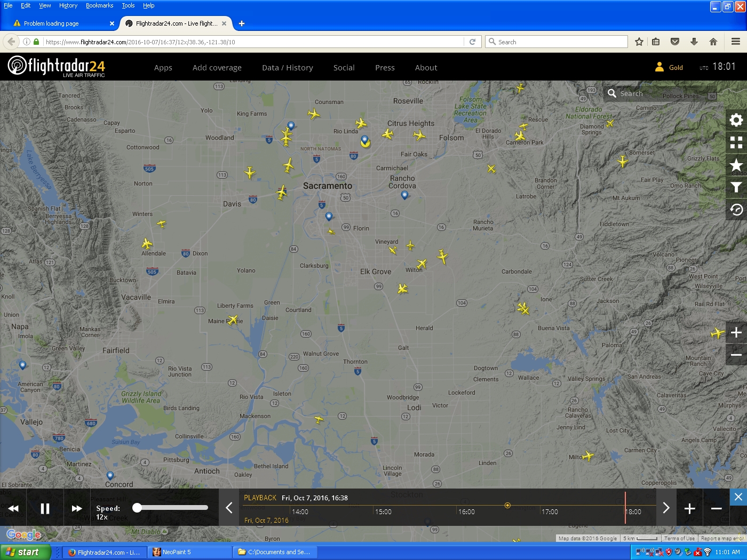Click the Add coverage link
The image size is (747, 560).
pos(217,68)
